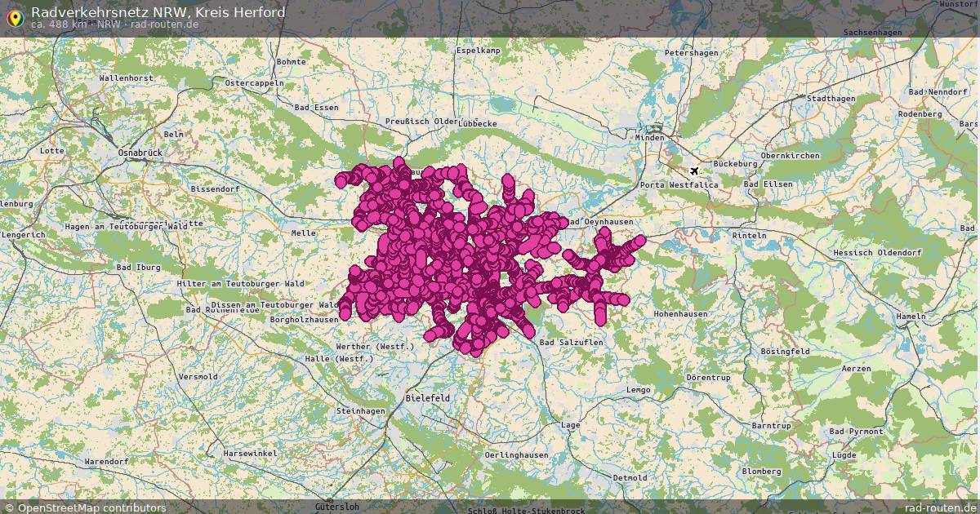The image size is (980, 514).
Task: Select the Bielefeld city label
Action: coord(427,398)
